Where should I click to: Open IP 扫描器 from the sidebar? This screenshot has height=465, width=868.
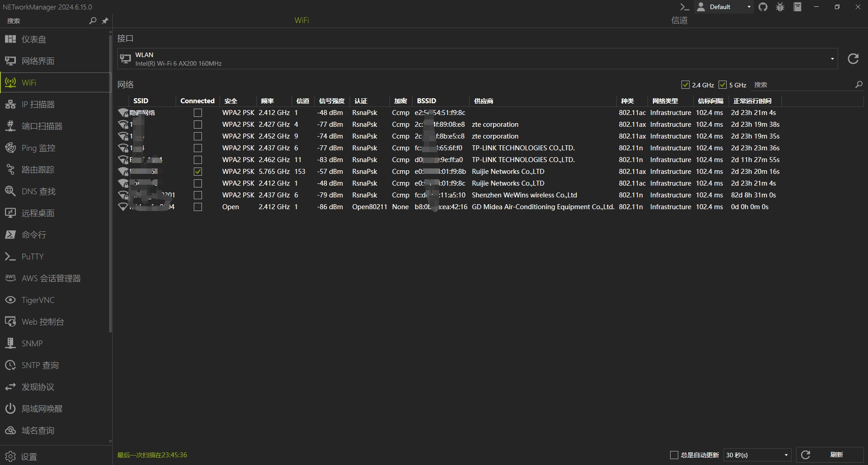coord(38,105)
